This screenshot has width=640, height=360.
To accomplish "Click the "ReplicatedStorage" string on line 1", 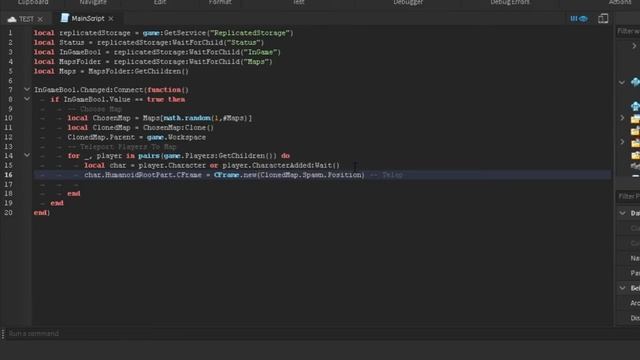I will tap(250, 33).
